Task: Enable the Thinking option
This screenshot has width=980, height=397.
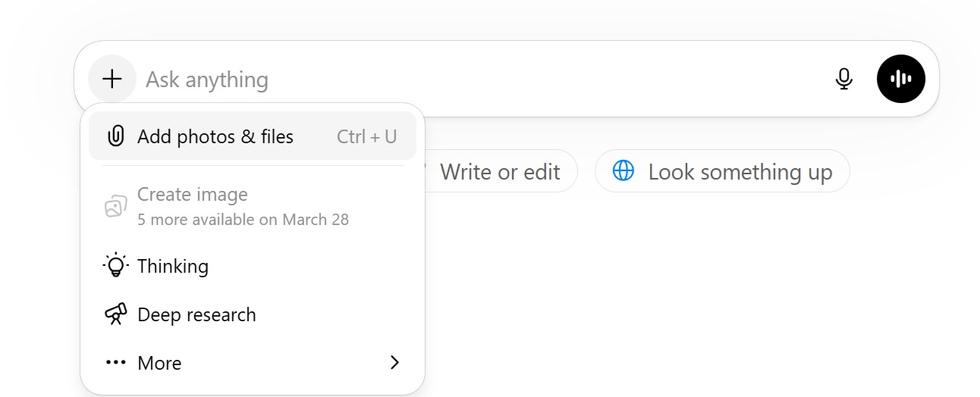Action: 173,267
